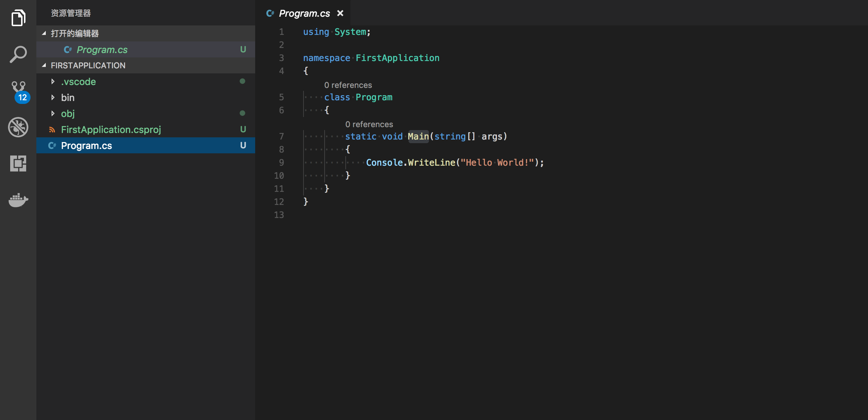Open FirstApplication.csproj in the explorer
The height and width of the screenshot is (420, 868).
[146, 129]
